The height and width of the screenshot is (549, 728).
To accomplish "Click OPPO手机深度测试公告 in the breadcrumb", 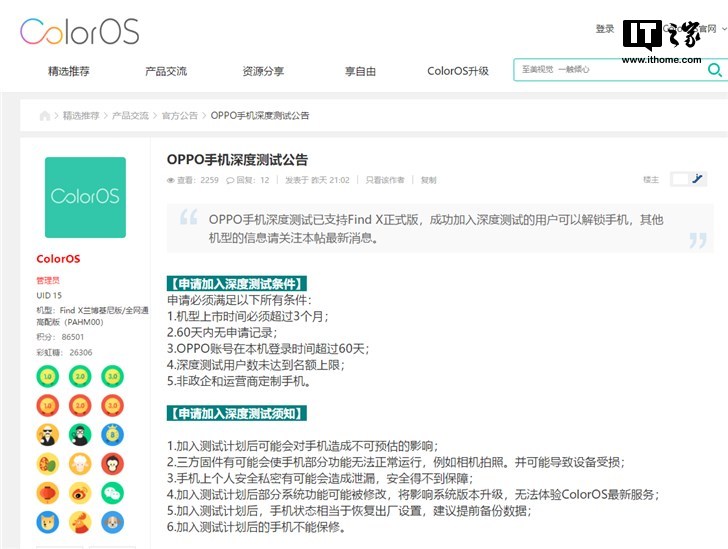I will [x=260, y=115].
